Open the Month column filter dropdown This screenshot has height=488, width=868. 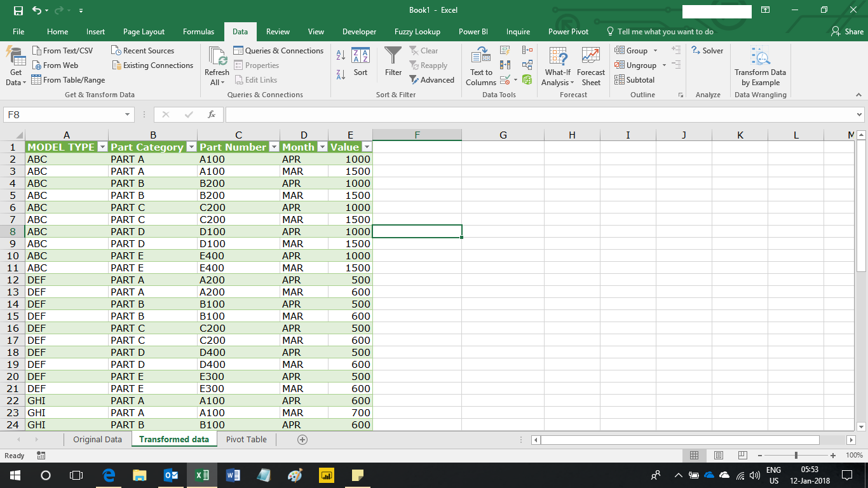tap(322, 147)
